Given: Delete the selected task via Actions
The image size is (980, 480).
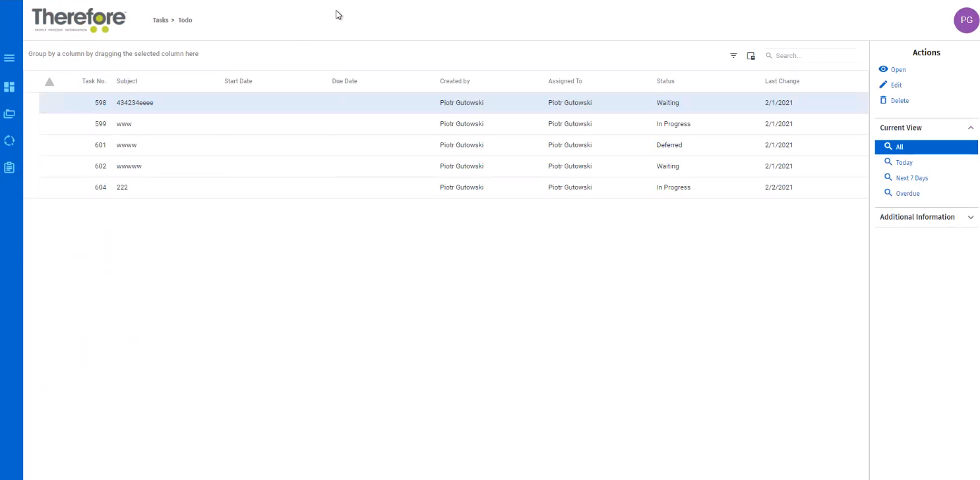Looking at the screenshot, I should [899, 101].
